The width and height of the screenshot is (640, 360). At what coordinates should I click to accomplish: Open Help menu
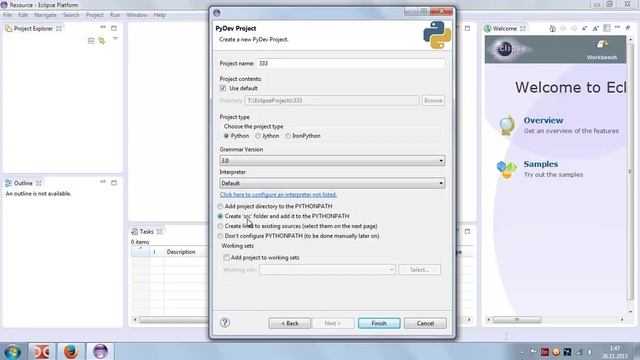pos(160,15)
